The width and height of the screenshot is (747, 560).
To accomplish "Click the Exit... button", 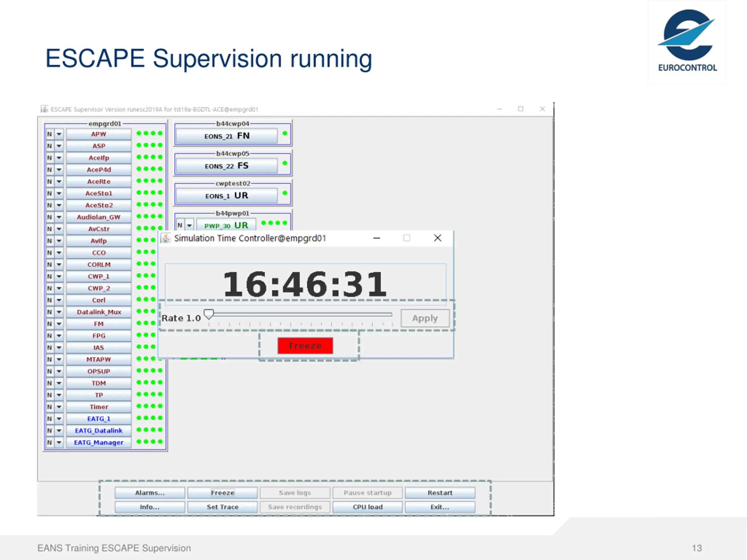I will tap(440, 507).
